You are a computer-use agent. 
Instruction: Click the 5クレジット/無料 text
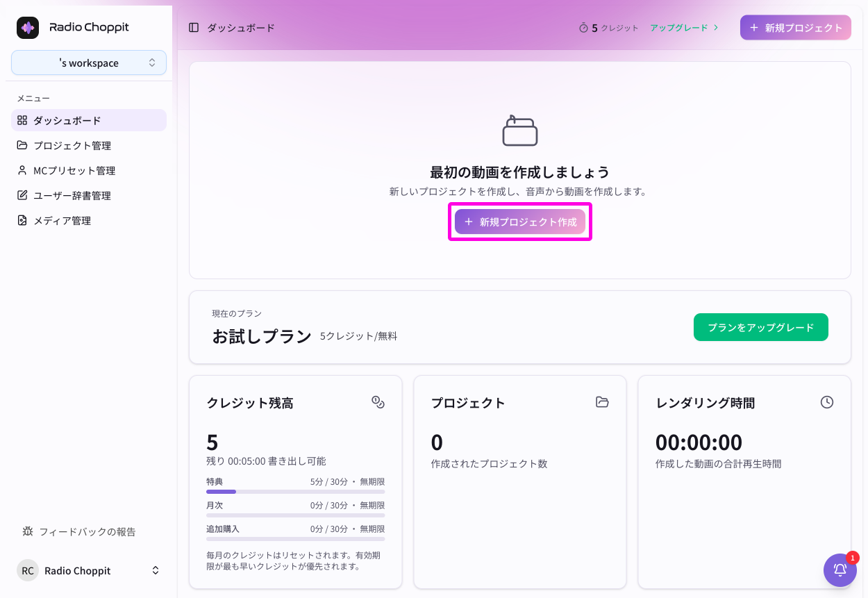pos(358,336)
